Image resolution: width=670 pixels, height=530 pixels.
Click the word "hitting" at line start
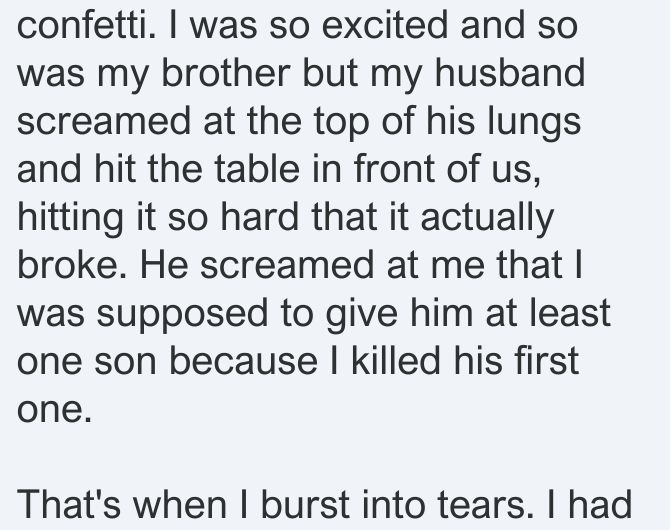pyautogui.click(x=70, y=217)
